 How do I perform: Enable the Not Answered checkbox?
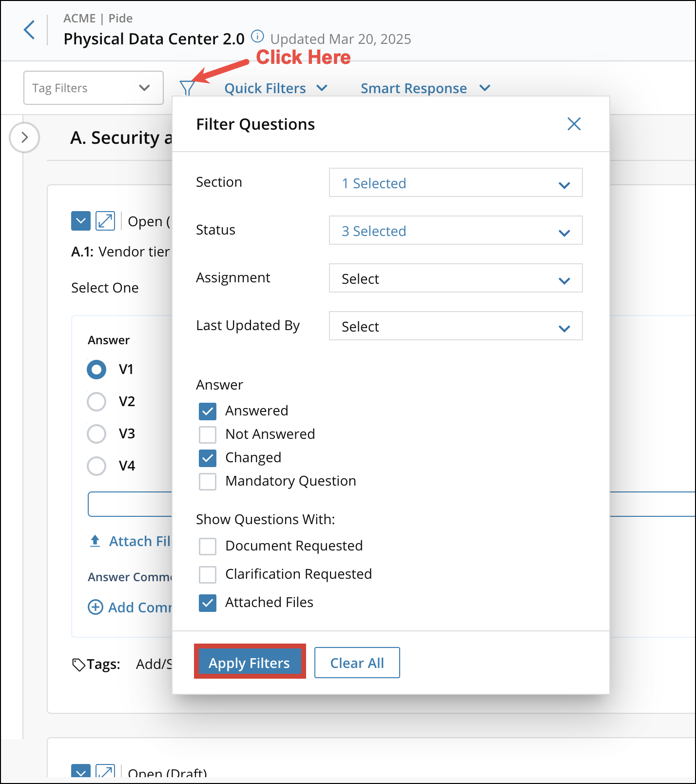point(208,434)
